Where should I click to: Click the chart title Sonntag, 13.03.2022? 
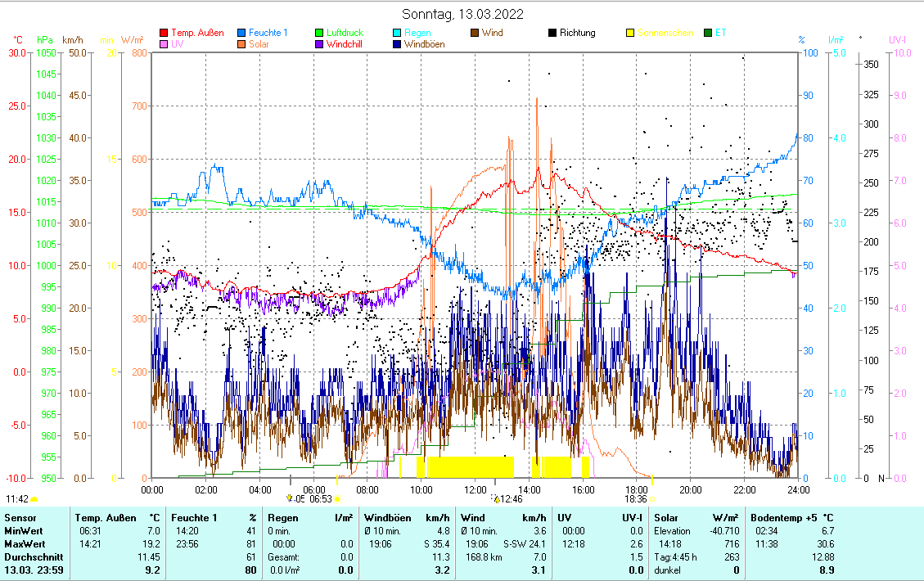[x=462, y=14]
